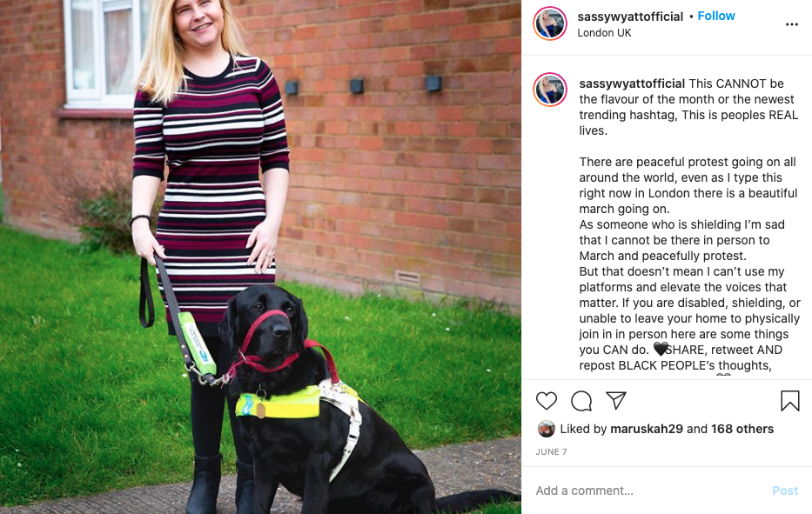View maruskah29 profile from likes

[x=647, y=429]
